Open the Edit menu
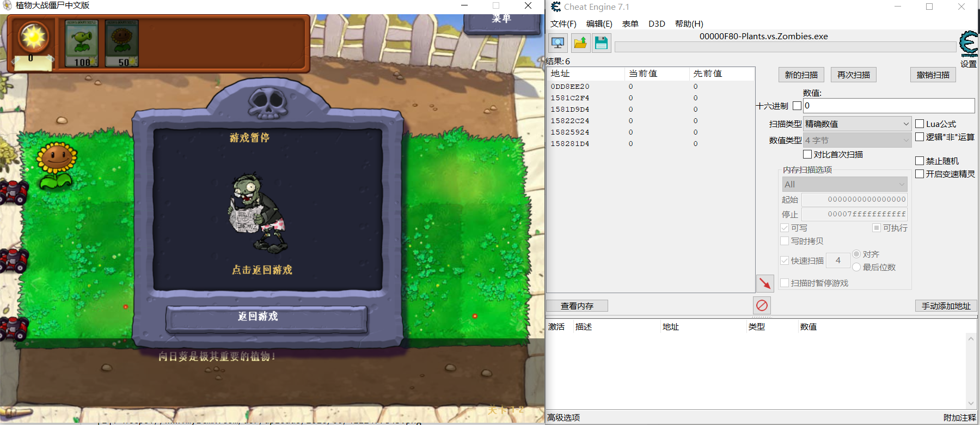Image resolution: width=980 pixels, height=425 pixels. (599, 23)
